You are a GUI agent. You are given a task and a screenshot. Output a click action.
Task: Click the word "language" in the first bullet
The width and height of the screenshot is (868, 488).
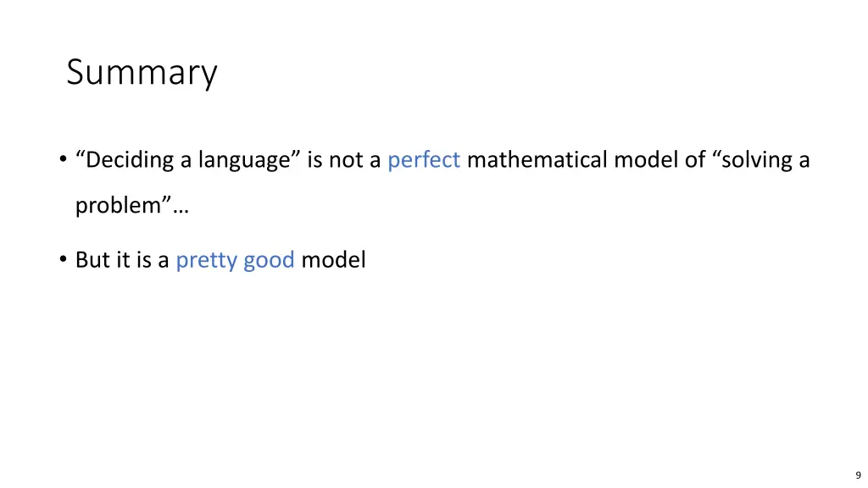coord(248,160)
